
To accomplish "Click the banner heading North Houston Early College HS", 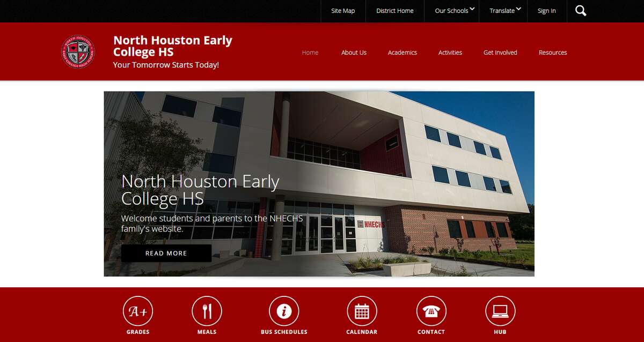I will click(x=200, y=190).
